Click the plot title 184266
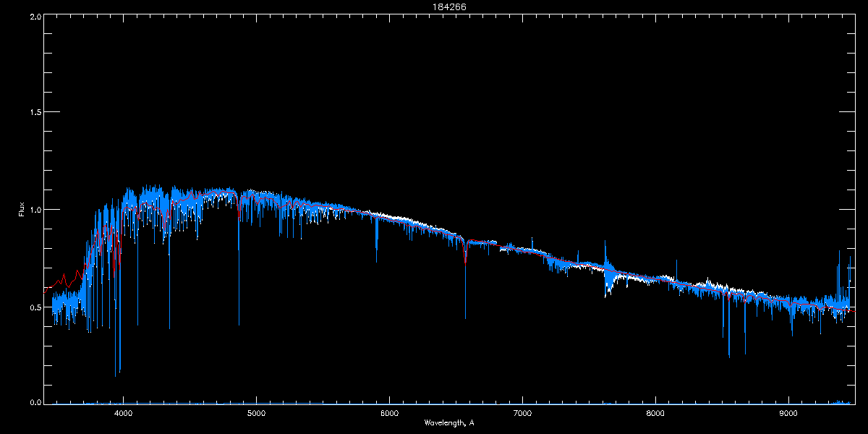Image resolution: width=868 pixels, height=434 pixels. pyautogui.click(x=448, y=7)
